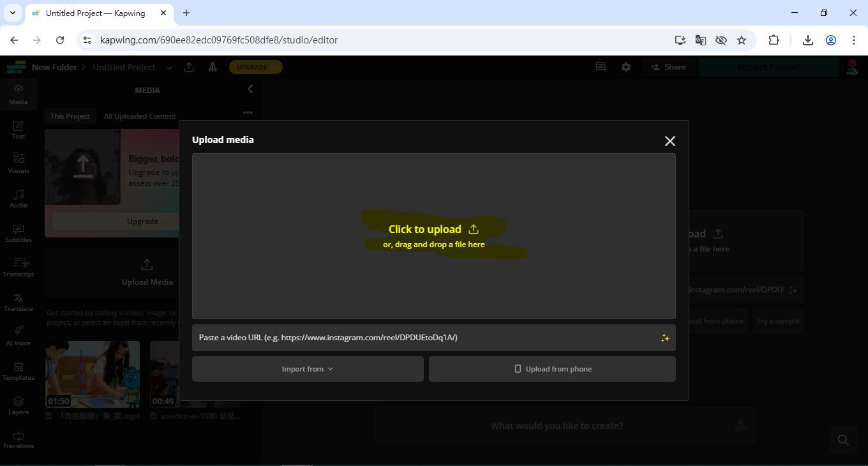Click the Paste a video URL field

tap(424, 338)
